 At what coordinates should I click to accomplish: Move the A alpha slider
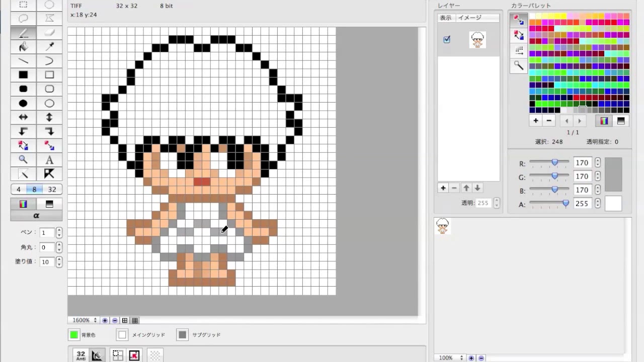566,204
